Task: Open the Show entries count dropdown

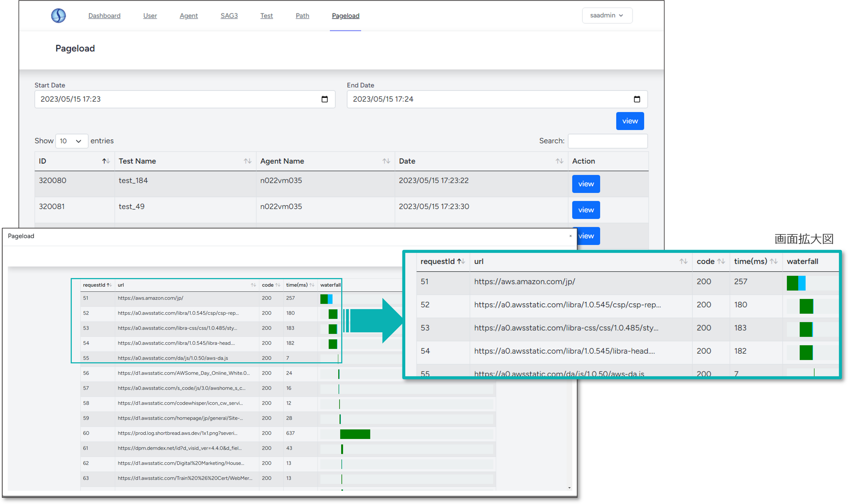Action: (x=71, y=141)
